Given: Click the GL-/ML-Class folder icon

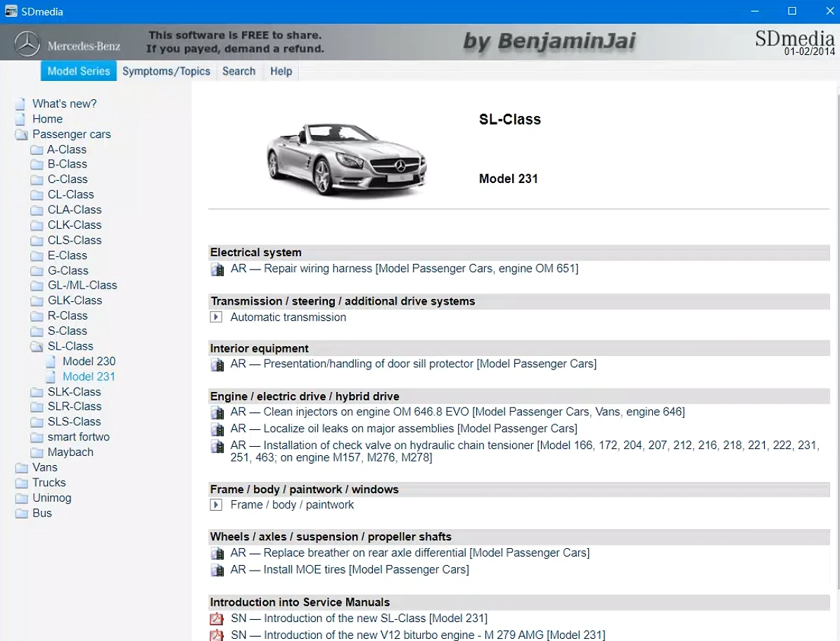Looking at the screenshot, I should coord(37,286).
